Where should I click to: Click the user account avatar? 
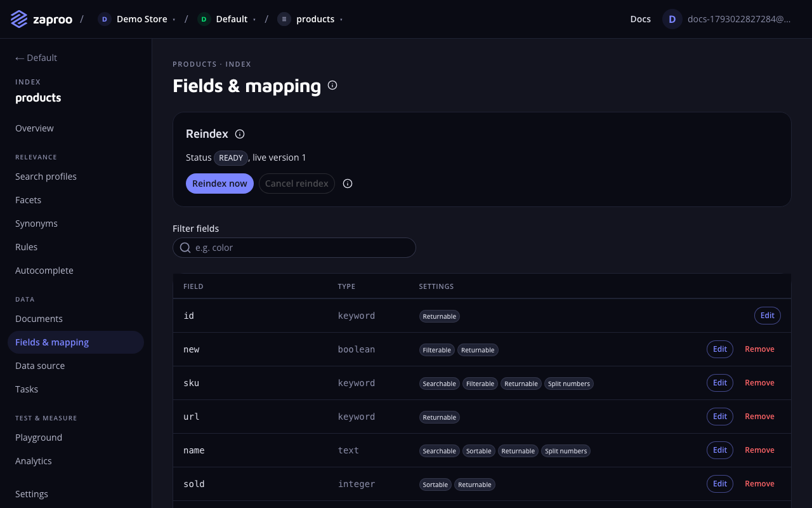point(672,19)
